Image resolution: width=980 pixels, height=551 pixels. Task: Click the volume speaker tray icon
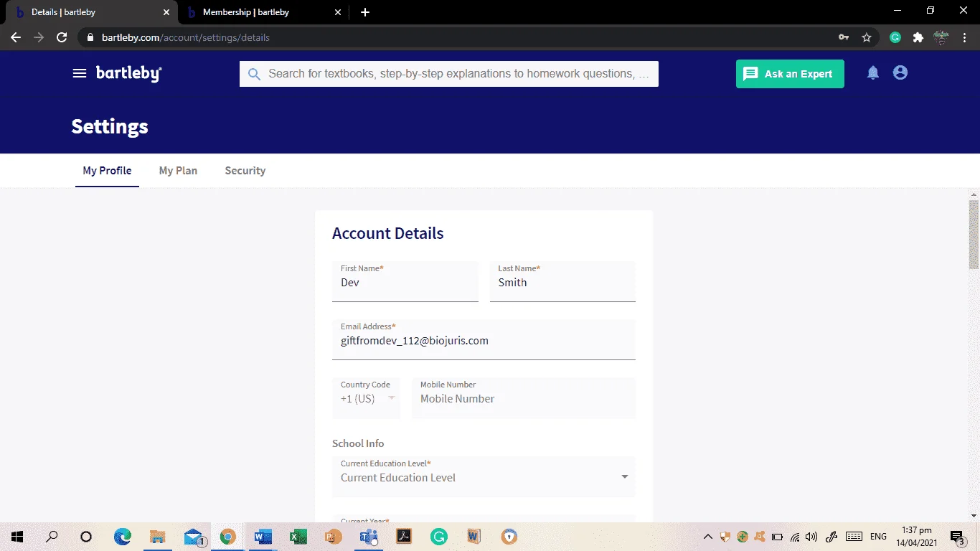coord(811,537)
